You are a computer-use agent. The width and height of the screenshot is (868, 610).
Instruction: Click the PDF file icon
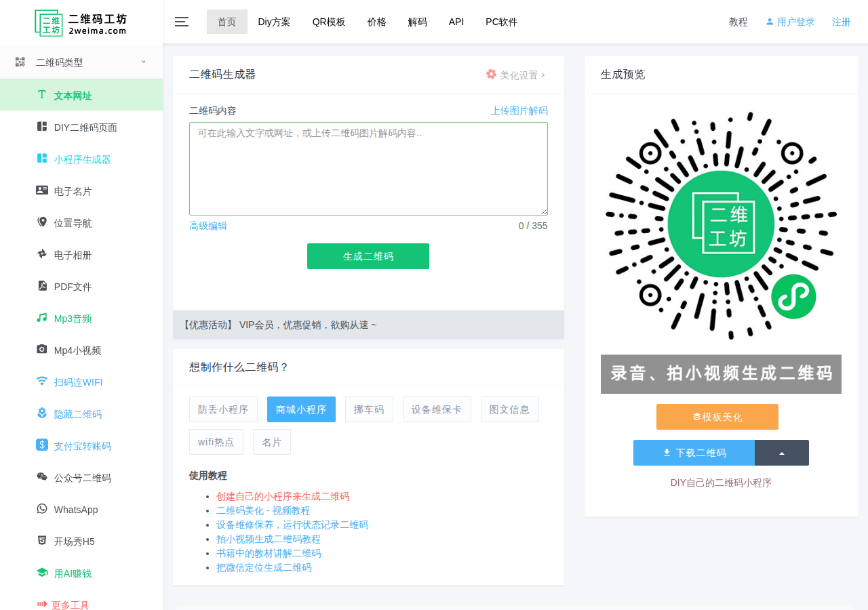coord(42,286)
